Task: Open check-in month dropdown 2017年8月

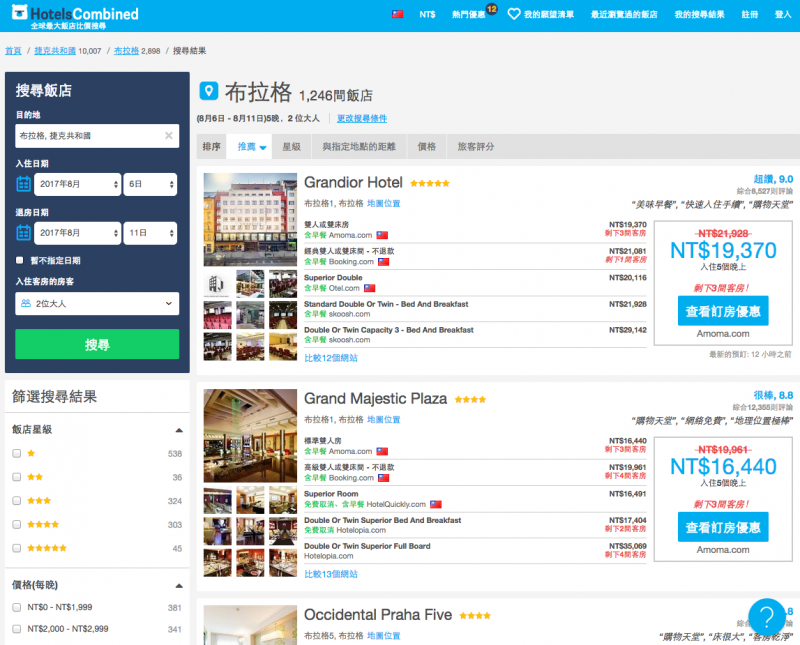Action: coord(78,184)
